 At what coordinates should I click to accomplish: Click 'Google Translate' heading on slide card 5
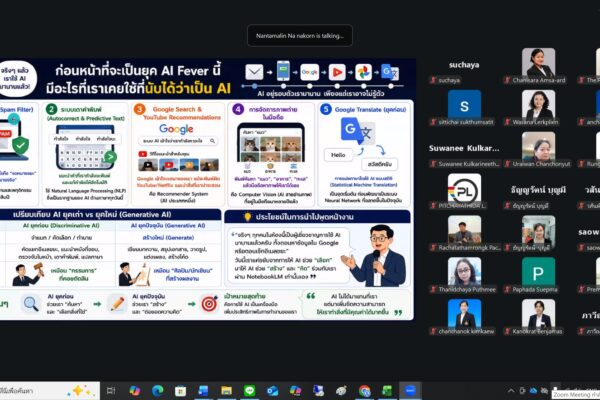point(370,109)
